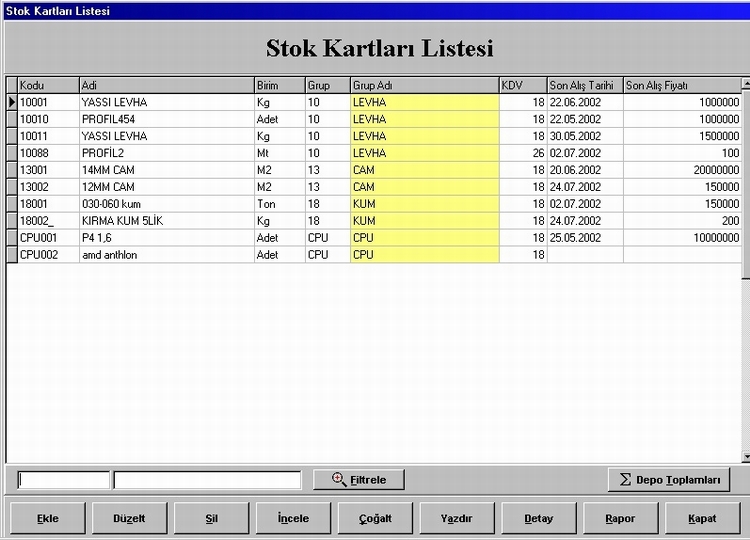
Task: Click the Son Alış Fiyatı column header
Action: click(682, 85)
